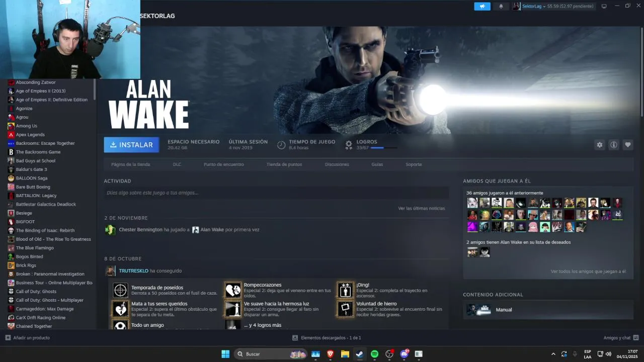Click the play time clock icon
This screenshot has height=362, width=644.
[x=281, y=145]
